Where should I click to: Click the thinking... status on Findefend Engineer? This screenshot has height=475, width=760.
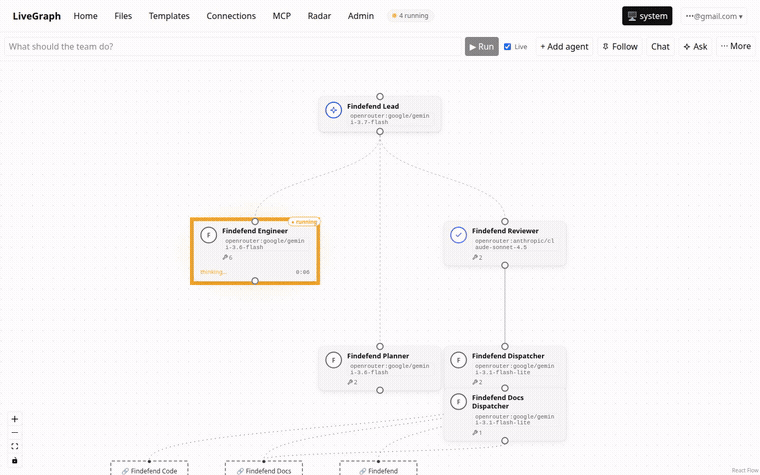213,272
